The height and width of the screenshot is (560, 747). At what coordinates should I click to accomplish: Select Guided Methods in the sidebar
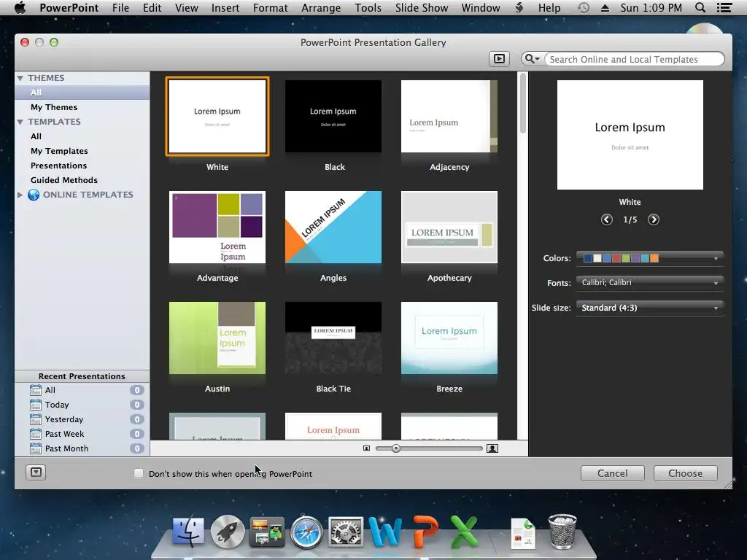click(64, 180)
